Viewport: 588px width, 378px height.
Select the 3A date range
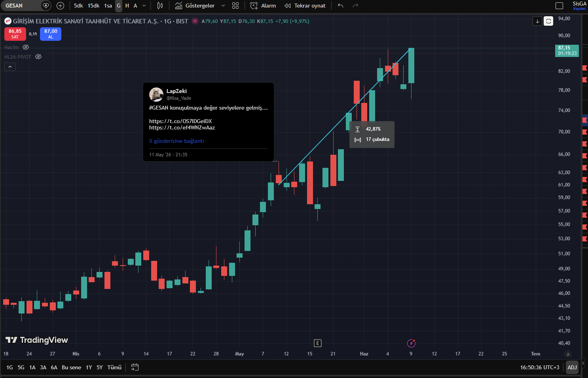coord(43,367)
